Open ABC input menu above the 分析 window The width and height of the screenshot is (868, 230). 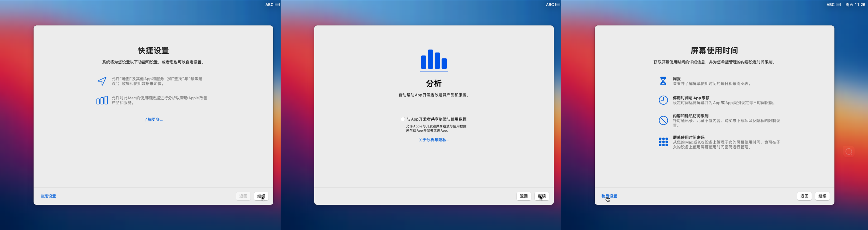pyautogui.click(x=550, y=4)
